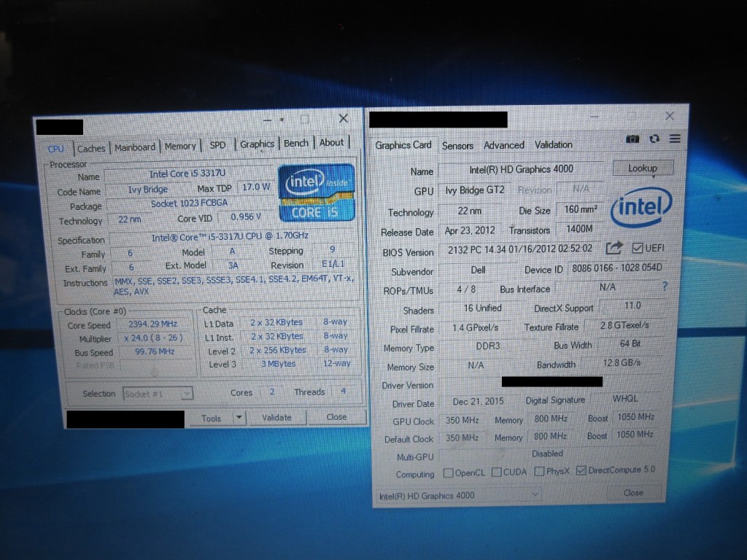Click the BIOS Version field value

tap(519, 249)
